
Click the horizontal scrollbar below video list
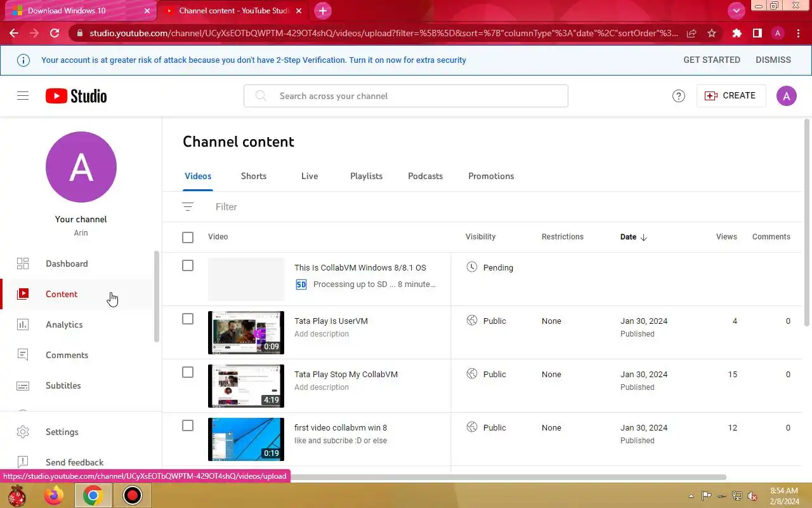tap(444, 477)
